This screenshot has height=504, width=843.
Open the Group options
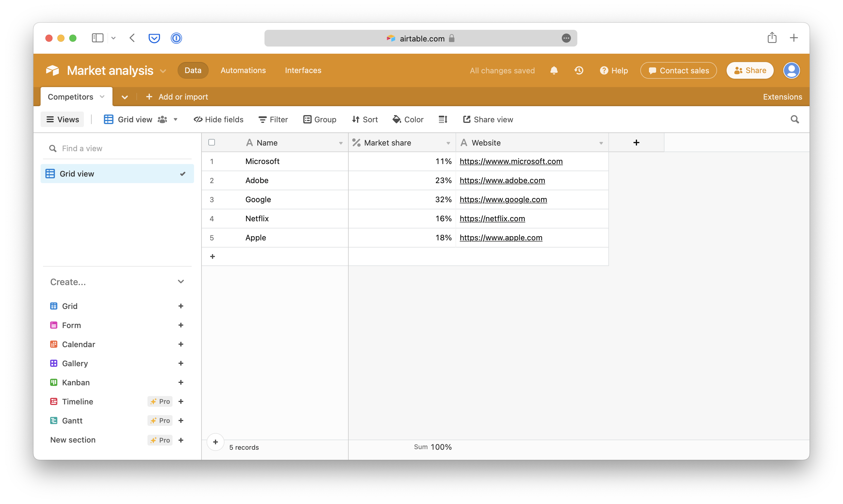point(319,119)
